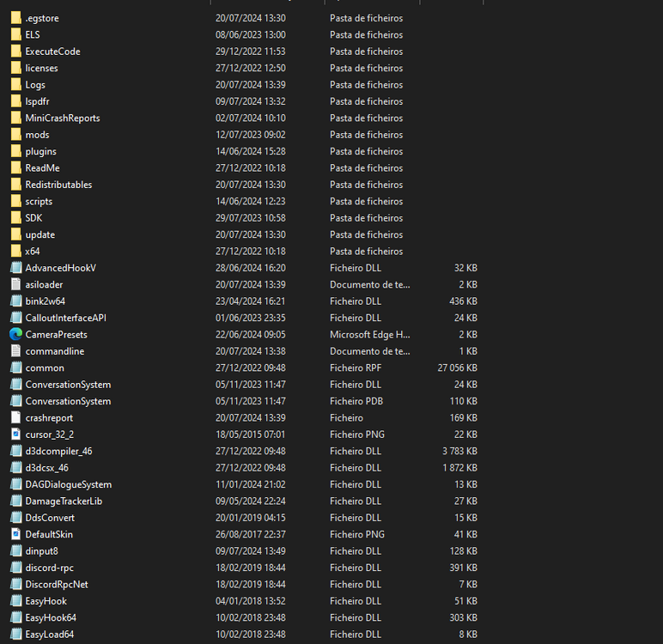Click the ELS folder icon
Viewport: 663px width, 644px height.
(15, 34)
